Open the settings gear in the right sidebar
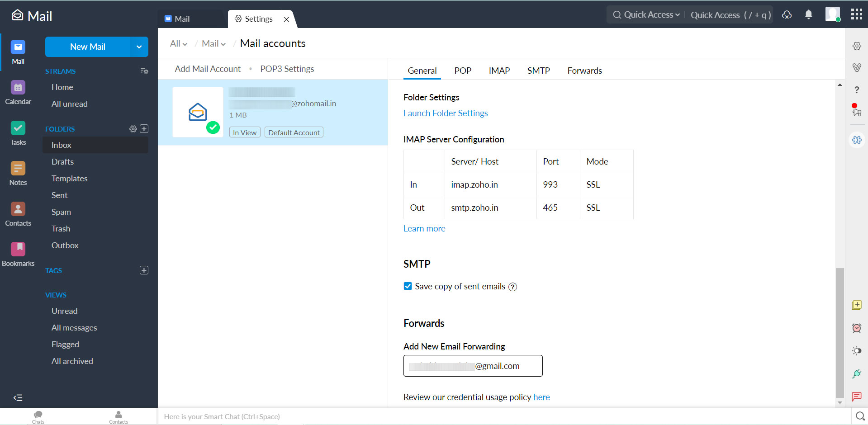This screenshot has width=868, height=425. point(856,46)
